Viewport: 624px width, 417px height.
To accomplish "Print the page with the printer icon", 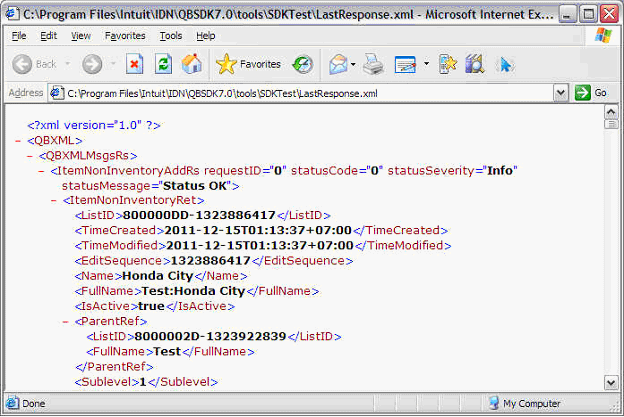I will [373, 64].
